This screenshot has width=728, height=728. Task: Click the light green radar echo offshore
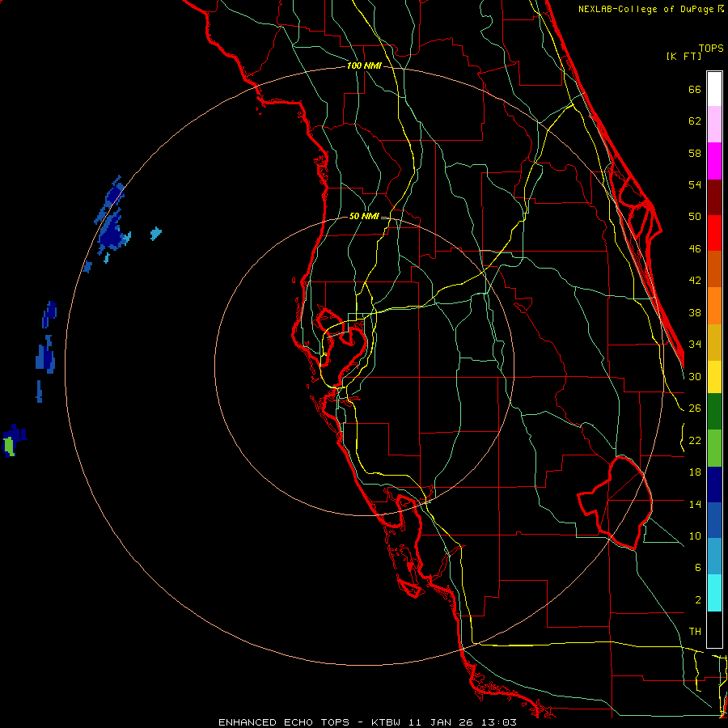(x=8, y=447)
